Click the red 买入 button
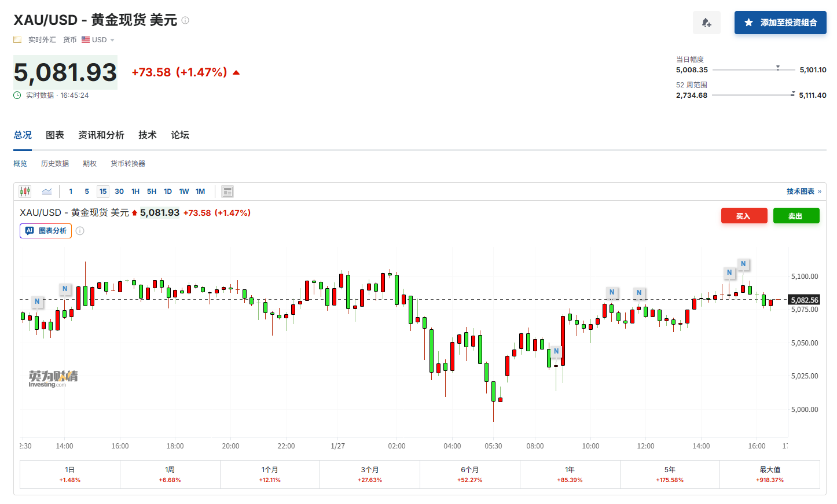 coord(744,216)
